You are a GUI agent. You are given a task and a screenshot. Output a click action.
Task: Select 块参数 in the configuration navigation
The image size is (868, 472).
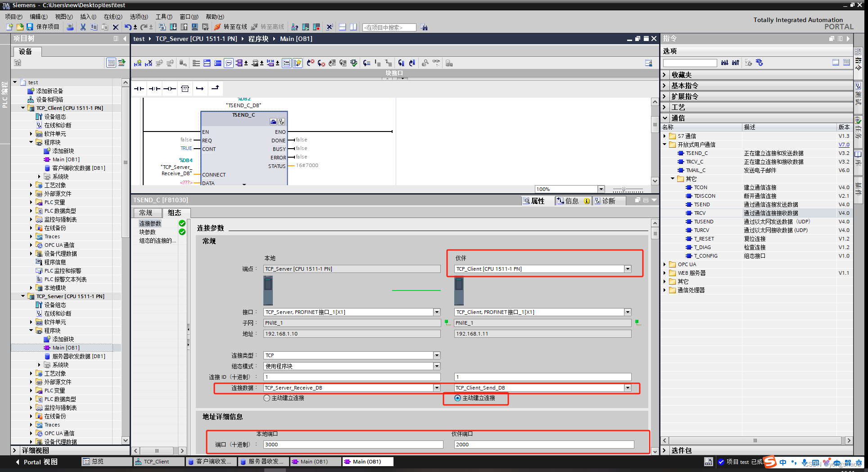147,232
